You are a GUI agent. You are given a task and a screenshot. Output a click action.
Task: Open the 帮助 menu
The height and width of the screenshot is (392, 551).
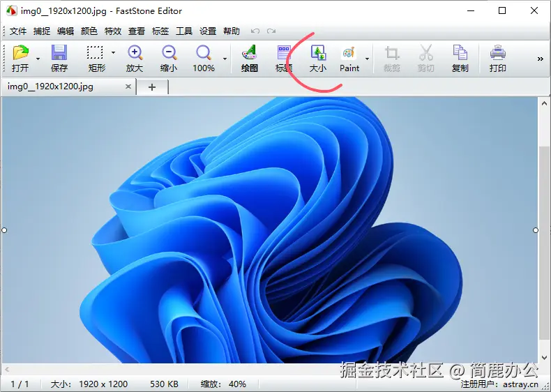232,31
